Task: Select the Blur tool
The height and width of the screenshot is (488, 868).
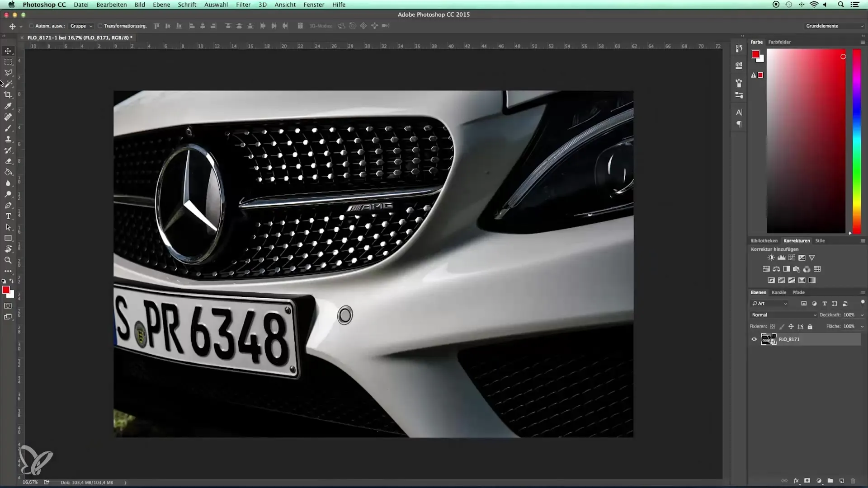Action: pyautogui.click(x=8, y=183)
